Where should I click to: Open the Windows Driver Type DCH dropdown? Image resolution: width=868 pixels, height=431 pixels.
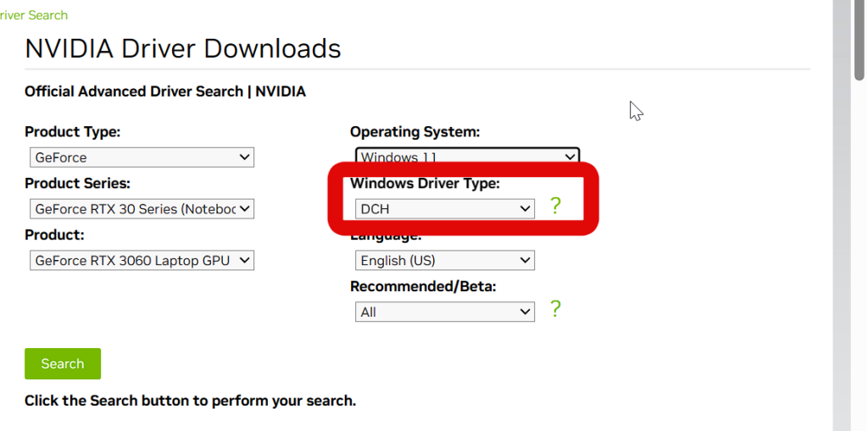(x=445, y=208)
